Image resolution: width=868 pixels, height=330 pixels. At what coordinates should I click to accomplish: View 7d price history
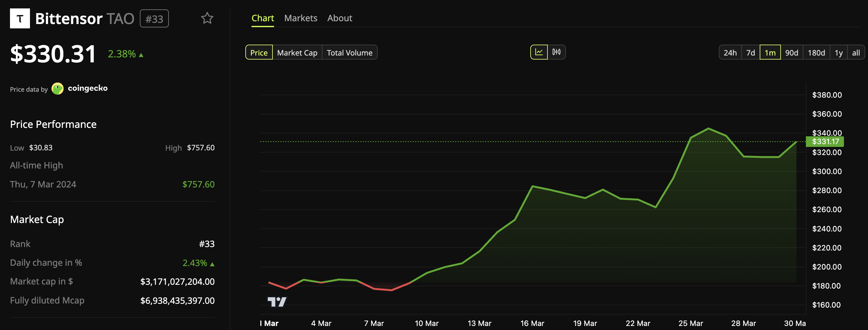point(750,52)
